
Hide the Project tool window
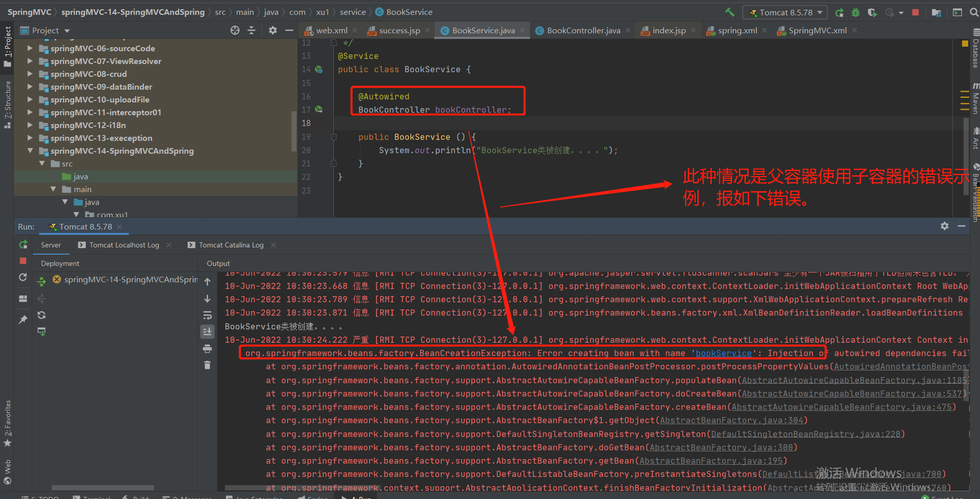pos(289,30)
